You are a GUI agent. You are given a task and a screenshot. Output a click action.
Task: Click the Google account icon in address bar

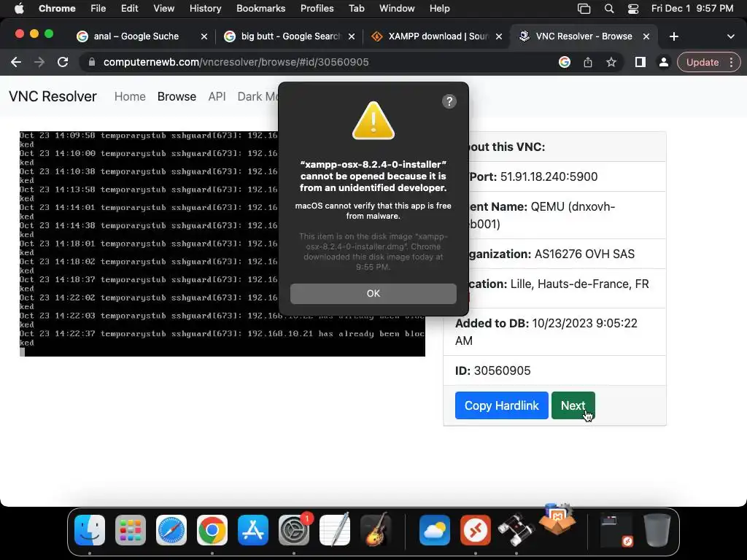[565, 62]
